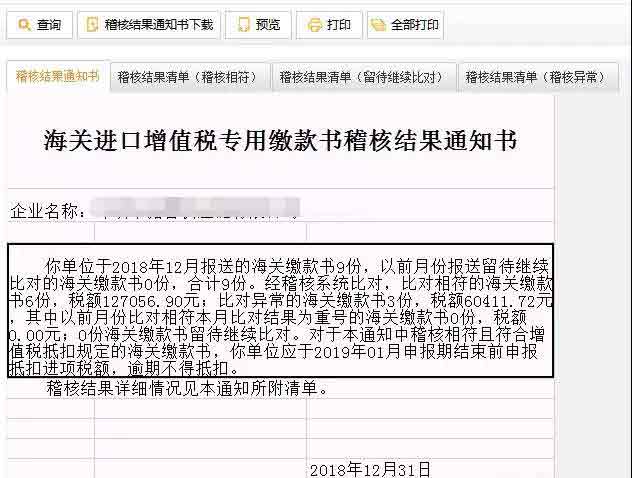The image size is (632, 478).
Task: Click the text 抵扣进项税额，逾期不得抵扣
Action: click(x=123, y=368)
